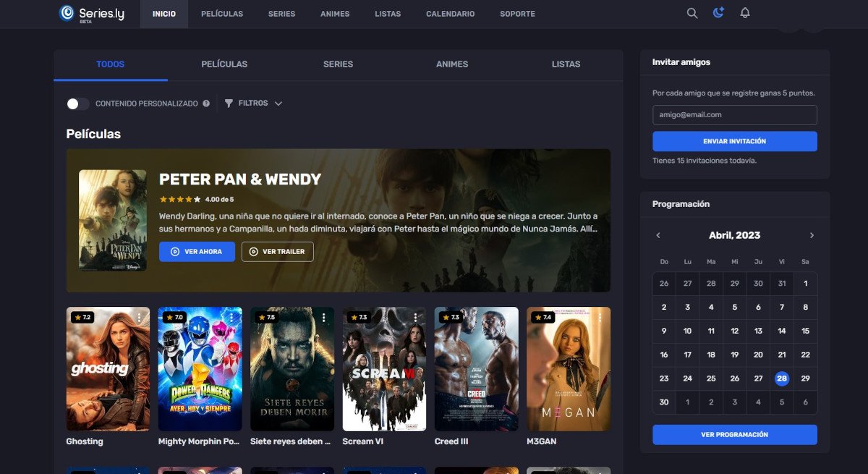Screen dimensions: 868x474
Task: Expand the FILTROS dropdown
Action: point(279,103)
